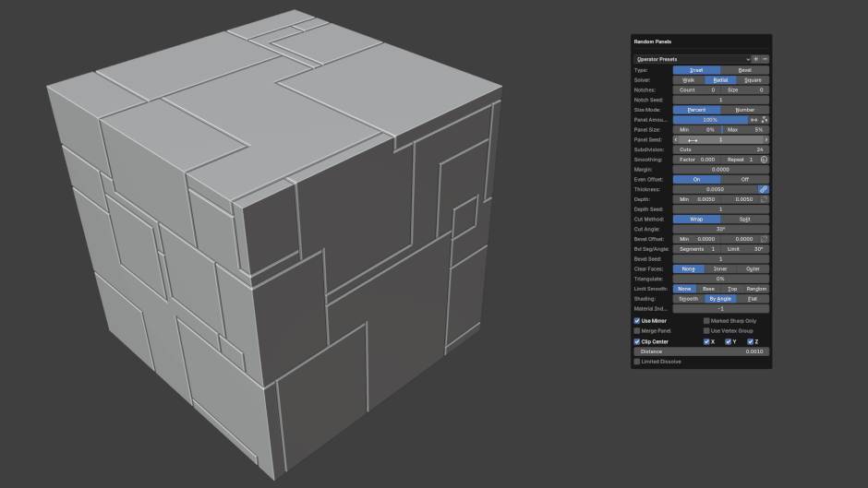Click the Panel Amount randomize dice icon
868x488 pixels.
[765, 120]
